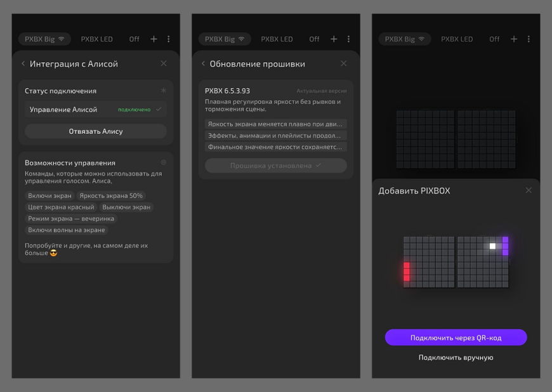The width and height of the screenshot is (552, 392).
Task: Click the Включи экран command chip
Action: (49, 195)
